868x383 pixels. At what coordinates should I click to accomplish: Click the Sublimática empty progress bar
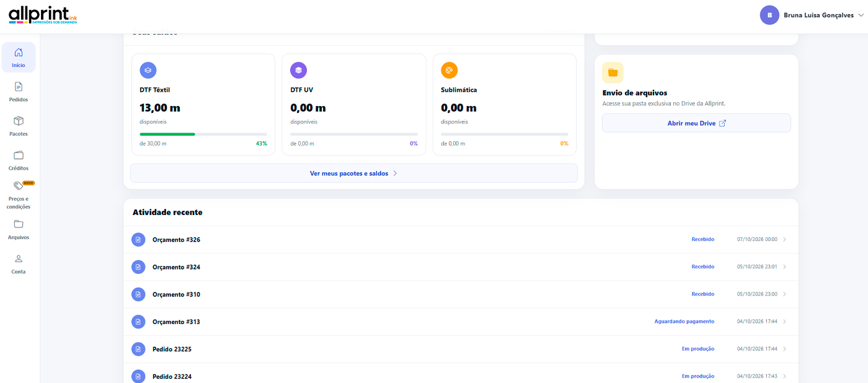pyautogui.click(x=505, y=134)
